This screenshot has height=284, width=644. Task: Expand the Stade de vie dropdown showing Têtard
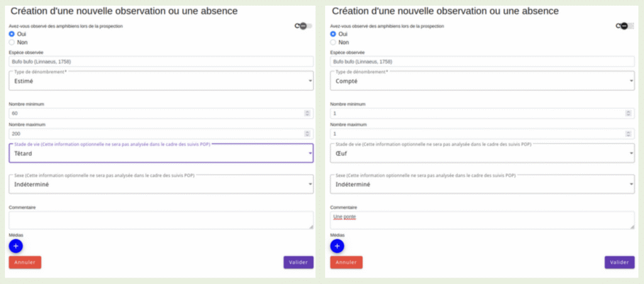tap(161, 153)
